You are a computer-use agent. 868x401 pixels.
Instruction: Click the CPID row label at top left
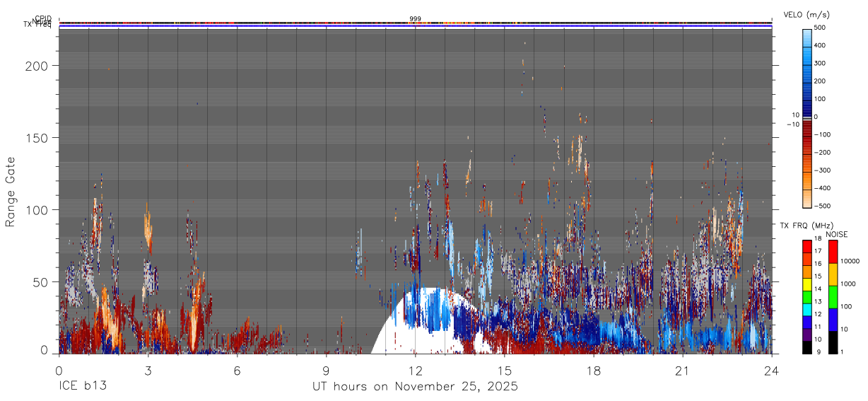[43, 18]
